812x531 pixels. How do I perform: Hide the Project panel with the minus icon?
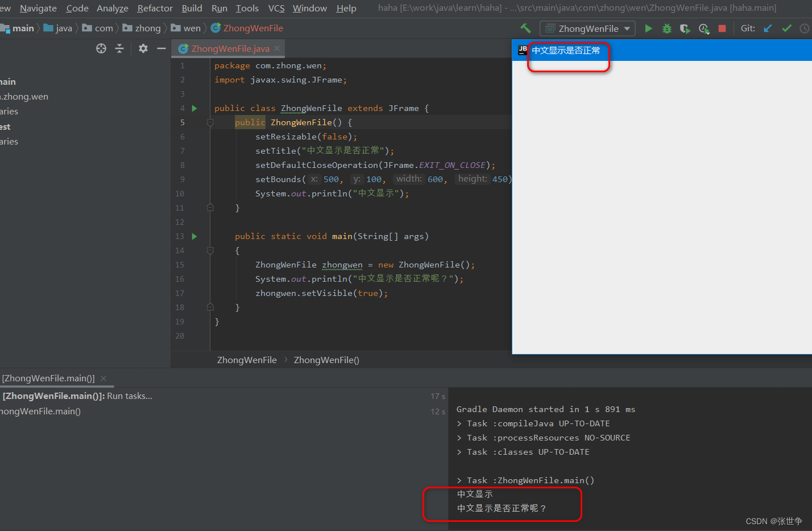tap(161, 48)
